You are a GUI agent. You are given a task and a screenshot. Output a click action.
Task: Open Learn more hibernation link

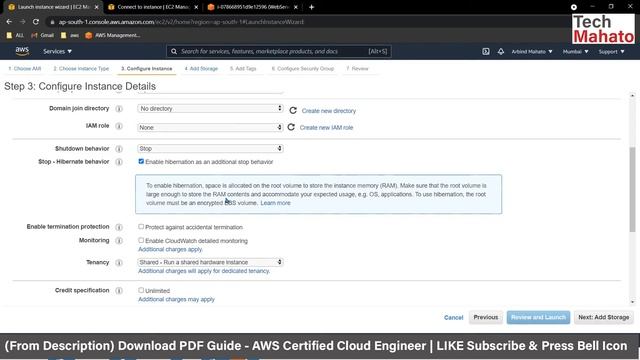click(276, 203)
